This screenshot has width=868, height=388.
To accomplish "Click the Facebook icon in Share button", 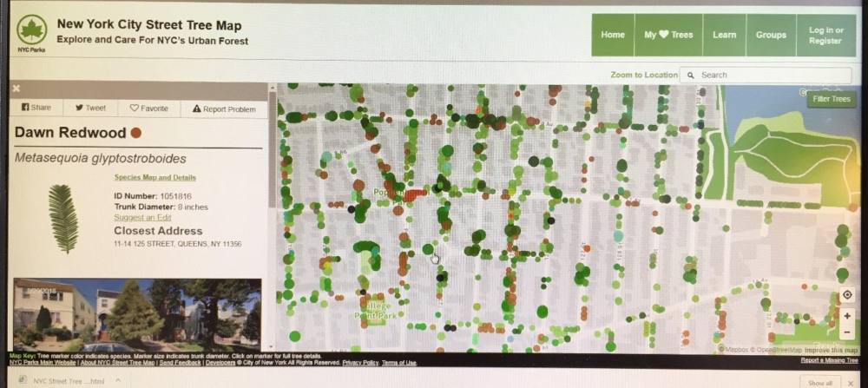I will (x=24, y=108).
